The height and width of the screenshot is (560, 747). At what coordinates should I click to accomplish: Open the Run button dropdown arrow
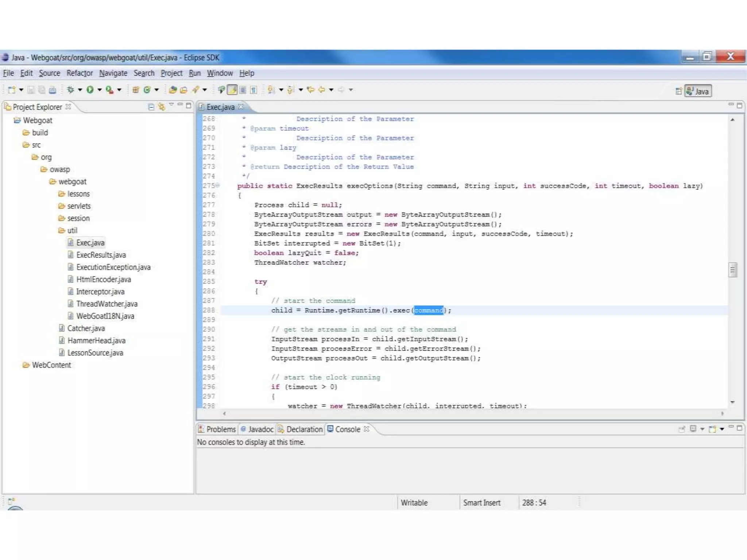point(99,90)
